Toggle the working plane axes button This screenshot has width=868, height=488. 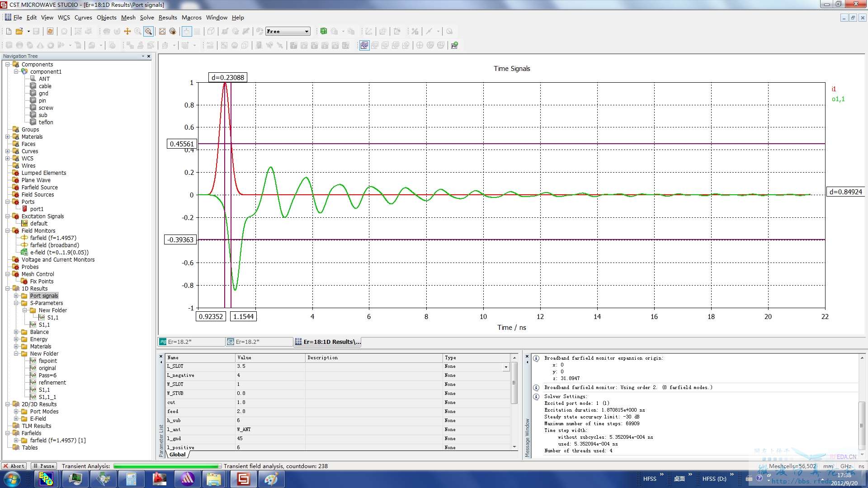[x=187, y=31]
